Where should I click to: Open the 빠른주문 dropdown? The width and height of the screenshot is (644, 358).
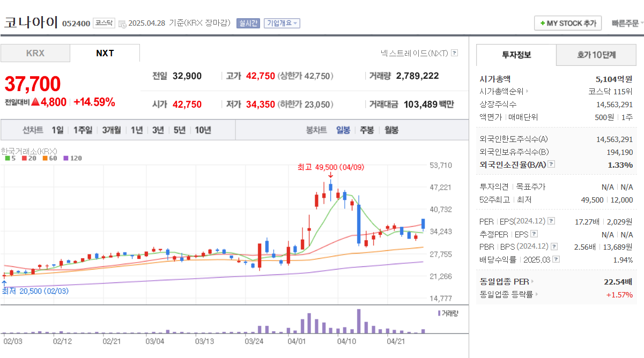[x=627, y=24]
